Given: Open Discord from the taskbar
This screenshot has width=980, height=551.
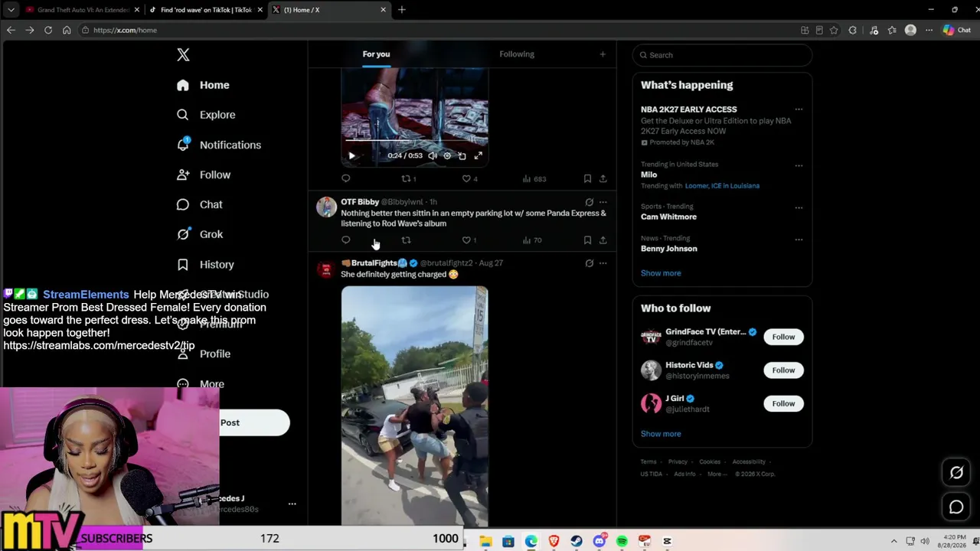Looking at the screenshot, I should coord(599,541).
